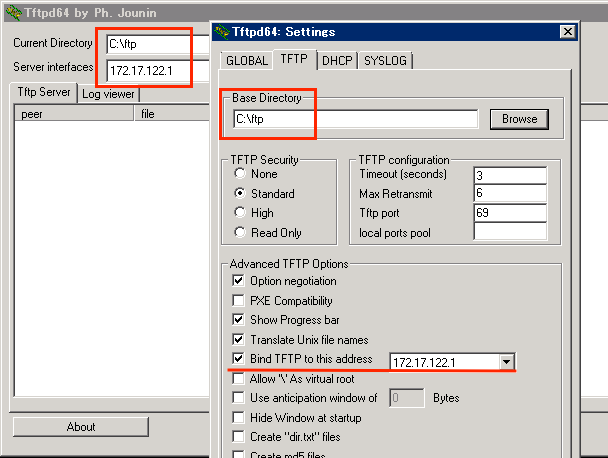Screen dimensions: 608x458
Task: Select Standard TFTP security level
Action: tap(240, 193)
